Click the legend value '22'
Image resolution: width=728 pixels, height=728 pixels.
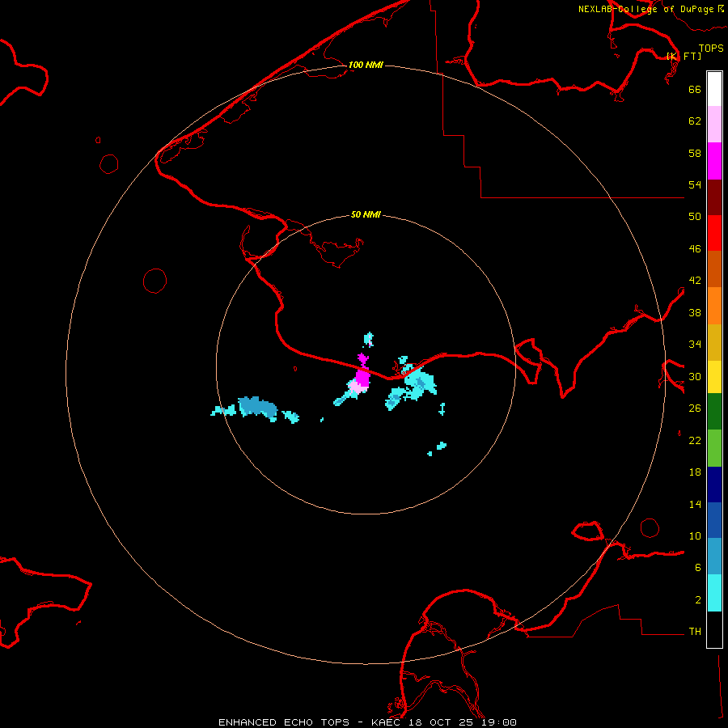(x=695, y=440)
